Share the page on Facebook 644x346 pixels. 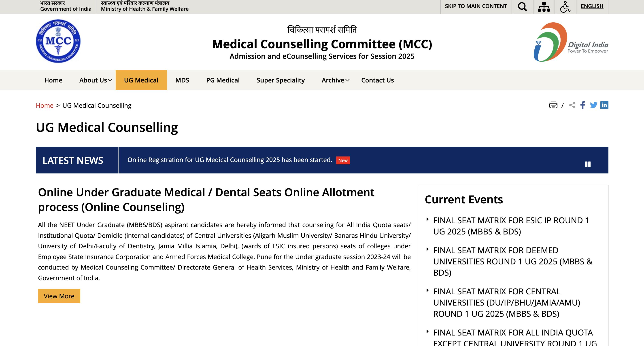tap(583, 105)
